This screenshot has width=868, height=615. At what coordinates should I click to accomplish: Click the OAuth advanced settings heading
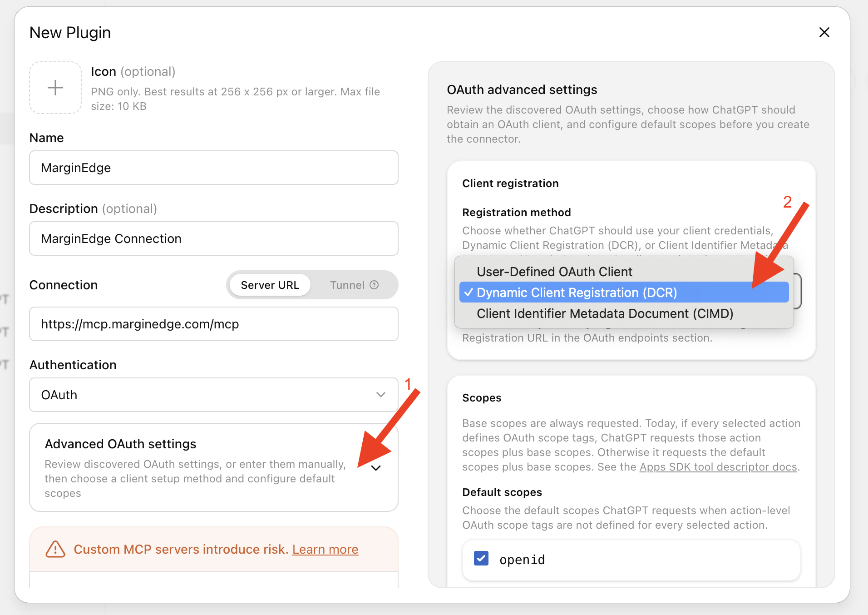pos(522,89)
